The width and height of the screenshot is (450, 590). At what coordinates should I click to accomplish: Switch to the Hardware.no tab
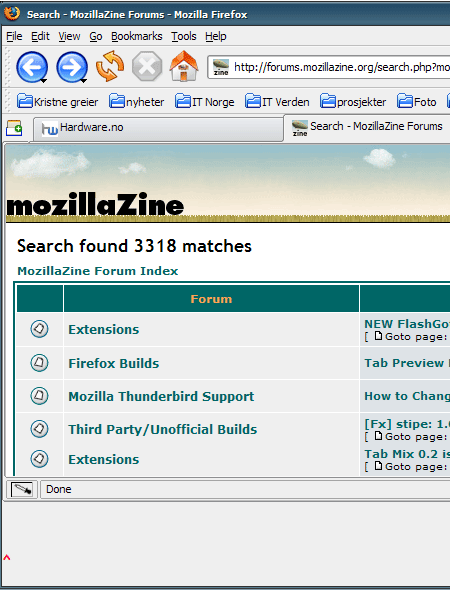pos(158,128)
